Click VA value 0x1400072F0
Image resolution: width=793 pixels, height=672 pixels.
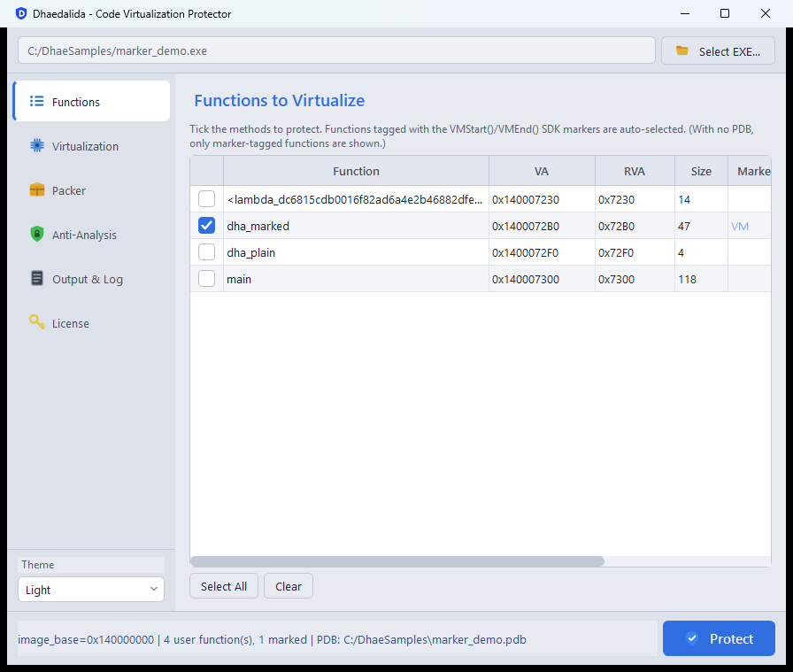coord(525,252)
